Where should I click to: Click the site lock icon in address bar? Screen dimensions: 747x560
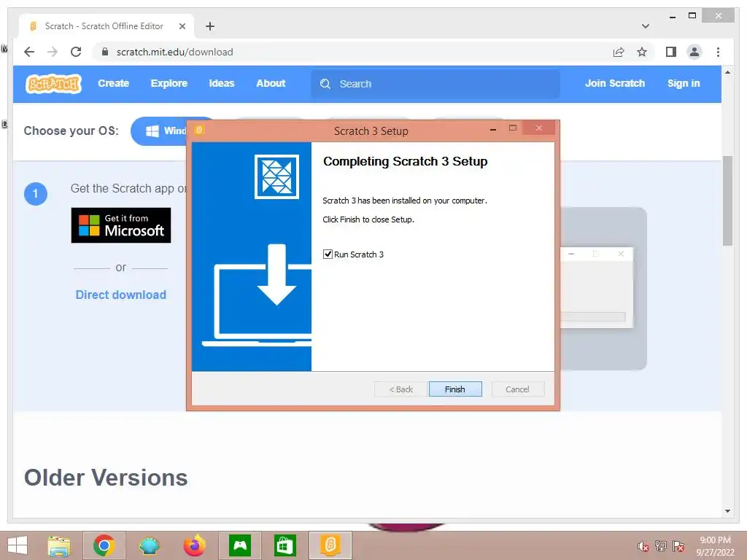(105, 52)
